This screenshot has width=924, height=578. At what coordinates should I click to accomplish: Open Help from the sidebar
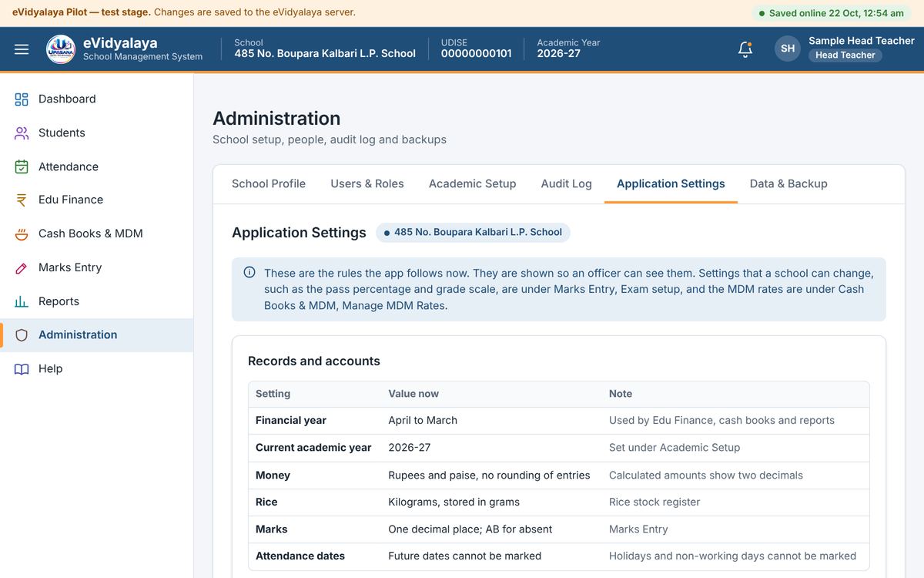(x=96, y=368)
